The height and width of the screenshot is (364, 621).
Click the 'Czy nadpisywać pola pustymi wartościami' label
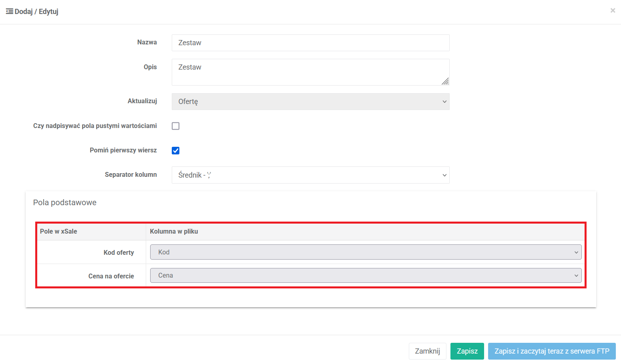95,126
